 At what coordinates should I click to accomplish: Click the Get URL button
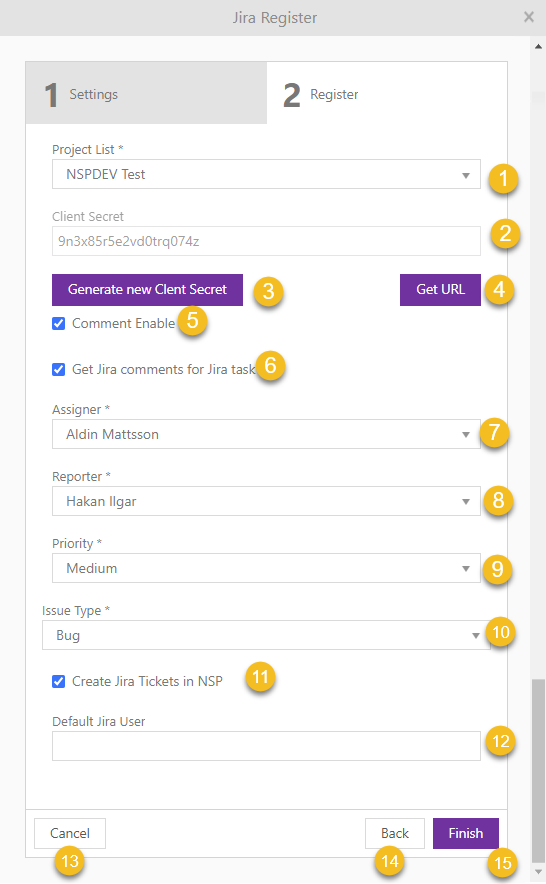[x=441, y=290]
